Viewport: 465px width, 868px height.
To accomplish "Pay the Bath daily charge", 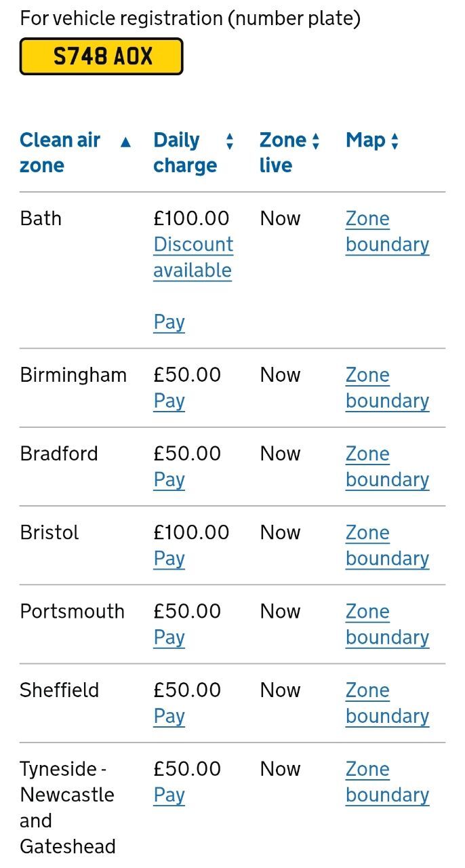I will point(169,321).
